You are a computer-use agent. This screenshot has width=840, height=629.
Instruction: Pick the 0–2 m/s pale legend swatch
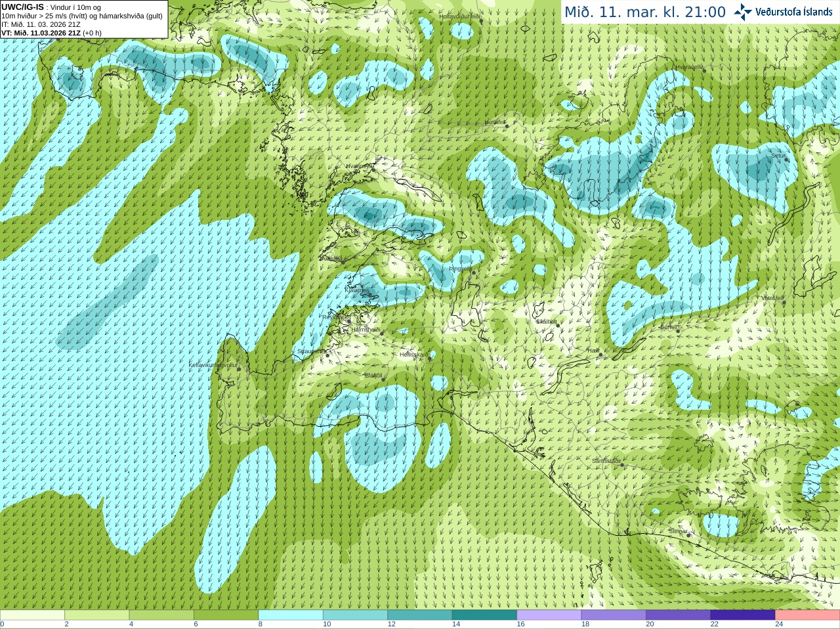click(32, 615)
